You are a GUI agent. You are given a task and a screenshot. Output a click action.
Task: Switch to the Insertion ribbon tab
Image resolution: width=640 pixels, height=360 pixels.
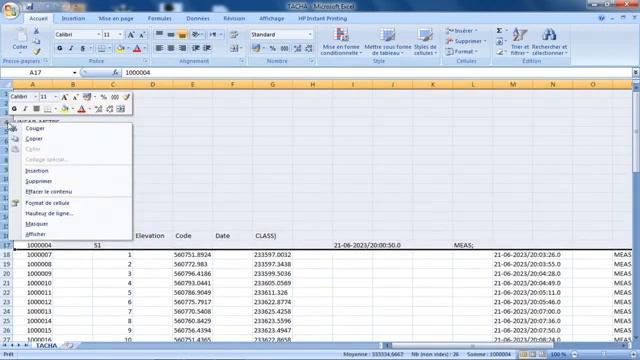pos(73,18)
